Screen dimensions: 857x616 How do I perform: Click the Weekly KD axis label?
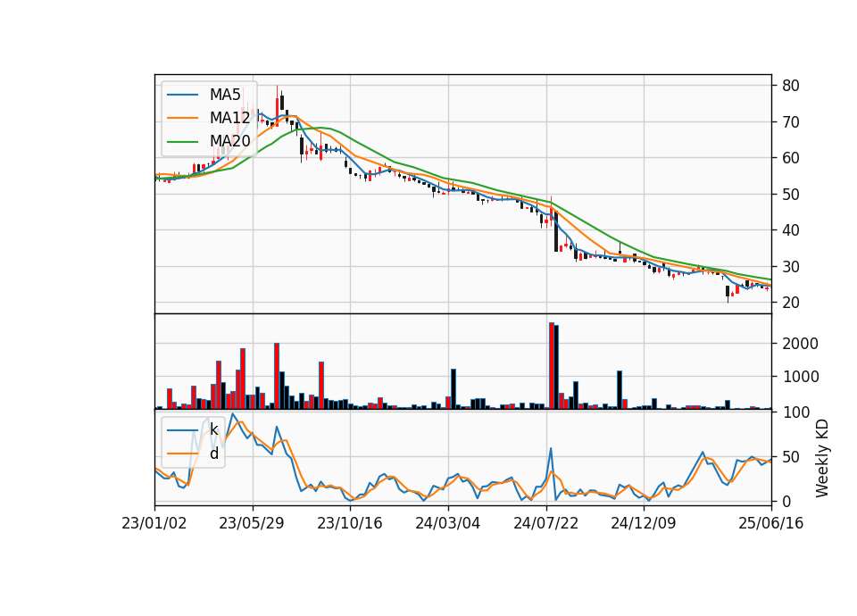[821, 458]
